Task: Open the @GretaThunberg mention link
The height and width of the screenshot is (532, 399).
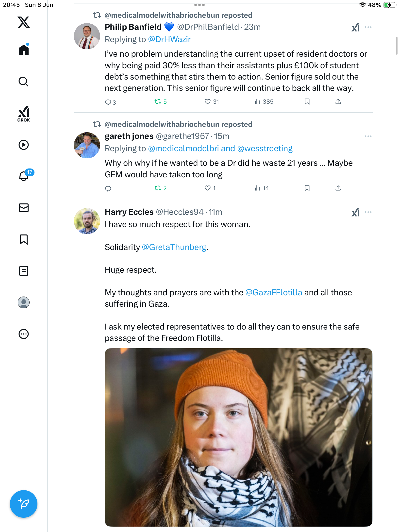Action: (174, 247)
